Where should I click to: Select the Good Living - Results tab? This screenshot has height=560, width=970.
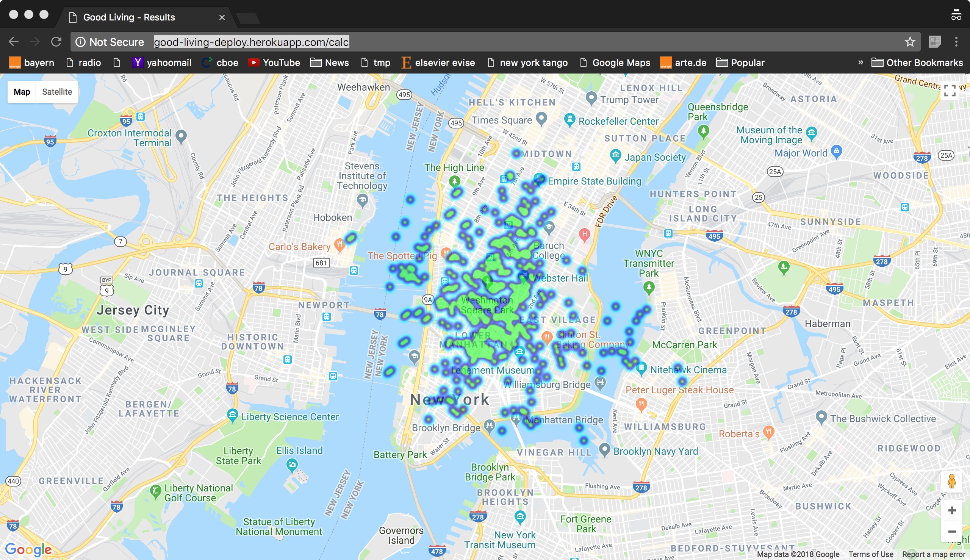pos(129,17)
